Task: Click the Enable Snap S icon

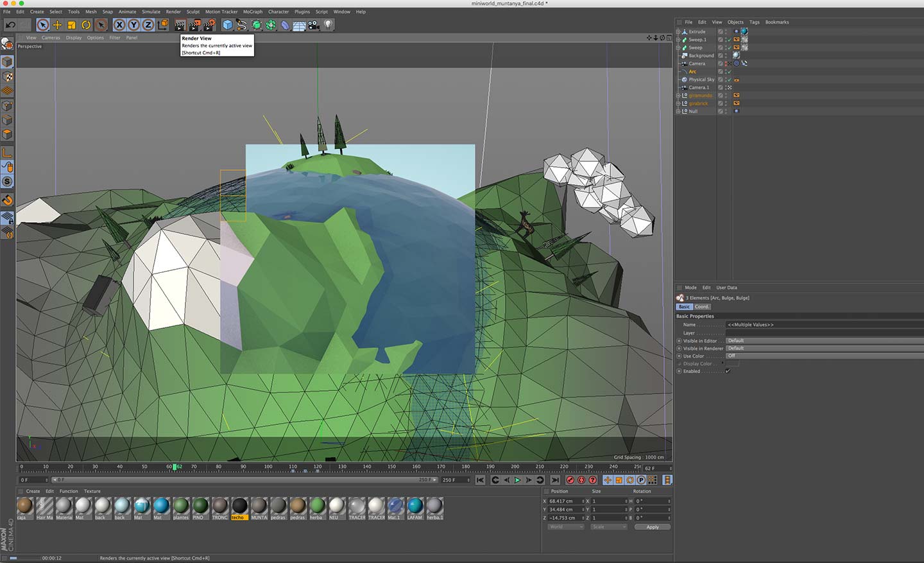Action: click(7, 182)
